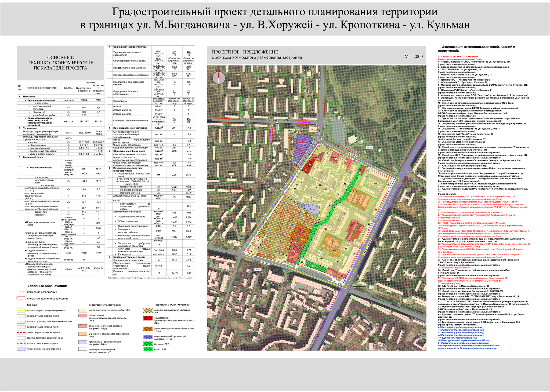Screen dimensions: 550x392
Task: Click the housing provision footnote below table
Action: (150, 278)
